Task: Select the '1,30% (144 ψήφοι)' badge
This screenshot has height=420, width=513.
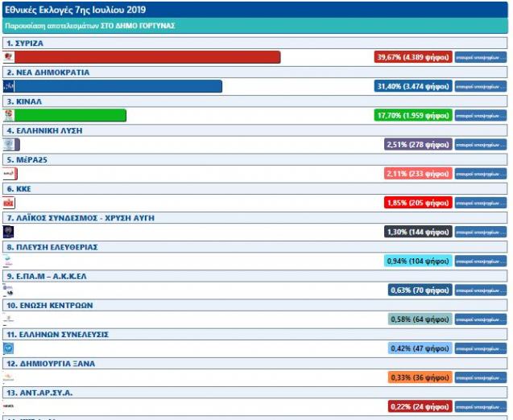Action: 418,232
